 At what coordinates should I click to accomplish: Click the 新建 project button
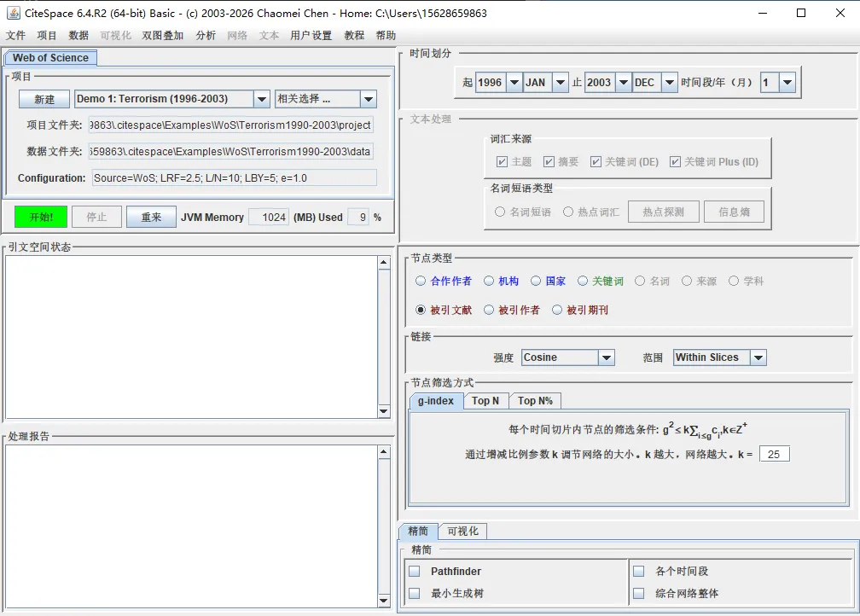tap(44, 99)
